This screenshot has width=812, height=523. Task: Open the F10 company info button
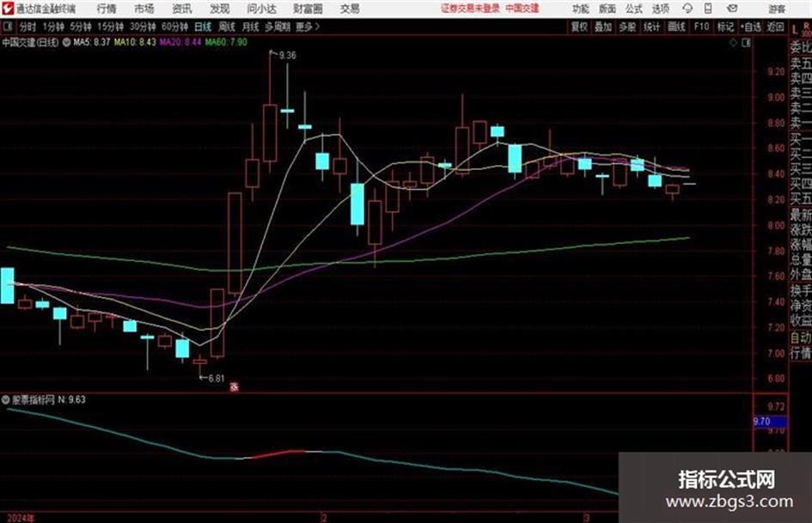click(x=701, y=27)
